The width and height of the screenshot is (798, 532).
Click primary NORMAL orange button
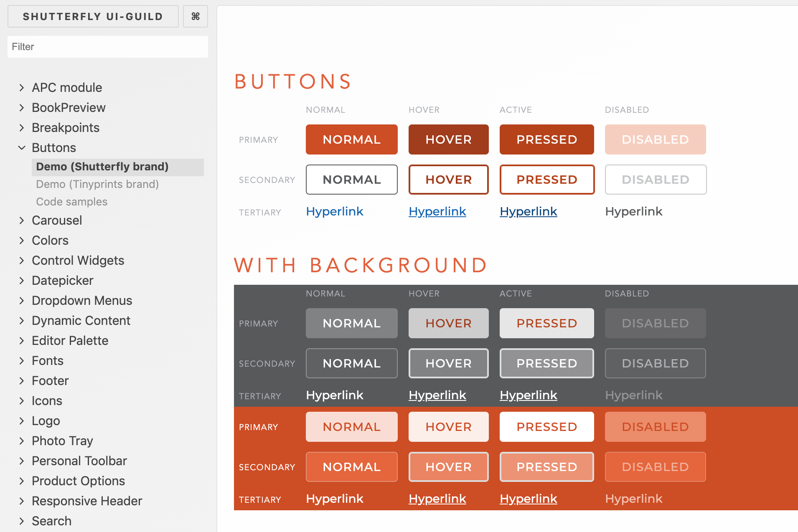[352, 139]
